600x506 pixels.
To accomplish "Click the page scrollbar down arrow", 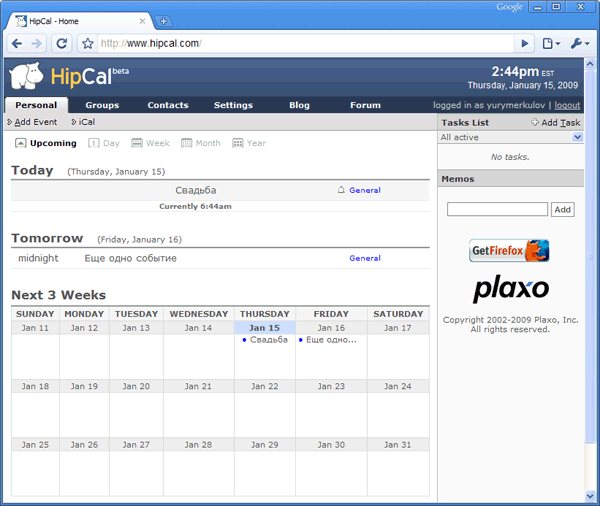I will click(x=590, y=496).
